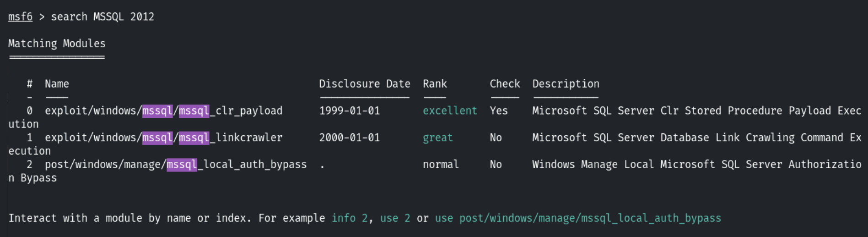Click the 'great' rank value

[438, 138]
